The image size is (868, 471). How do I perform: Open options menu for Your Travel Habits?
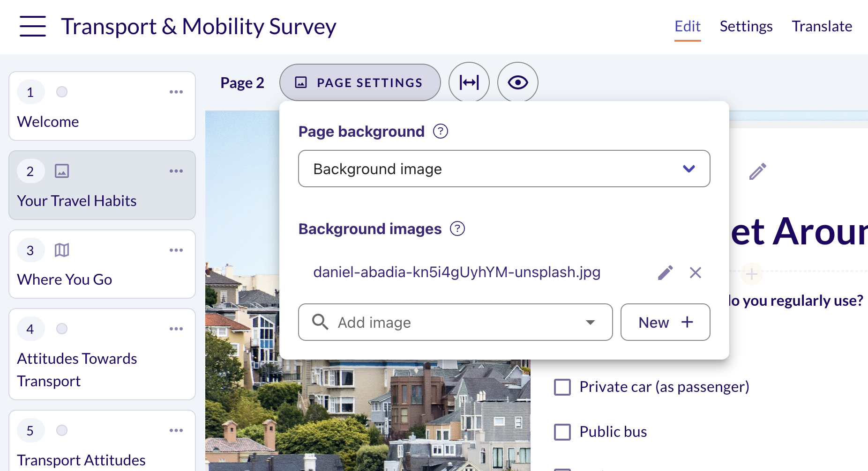pos(176,171)
